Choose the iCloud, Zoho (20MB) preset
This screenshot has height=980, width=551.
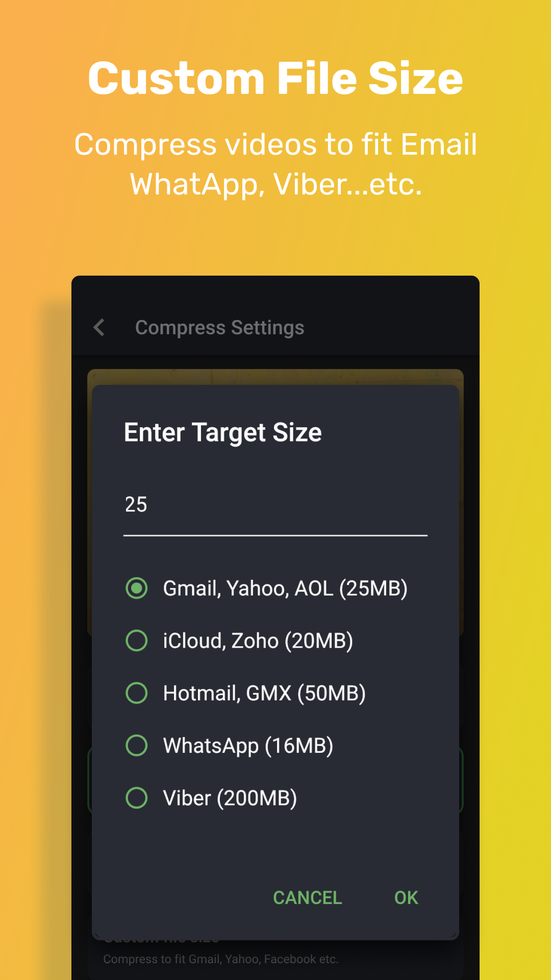tap(258, 641)
